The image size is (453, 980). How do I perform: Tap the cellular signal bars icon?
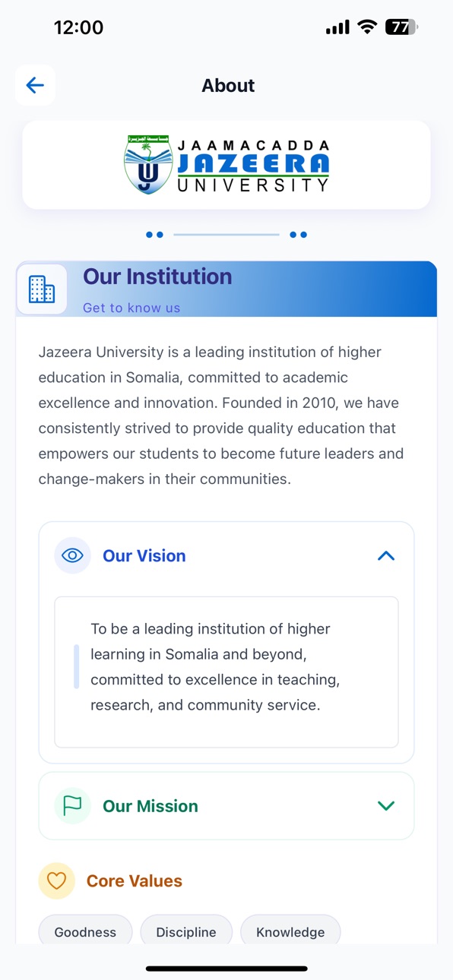(x=337, y=28)
